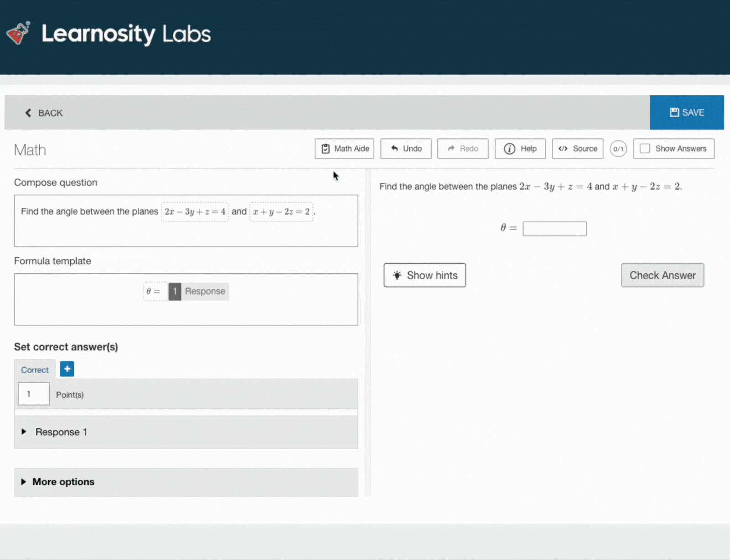
Task: Click the theta answer input field
Action: point(554,228)
